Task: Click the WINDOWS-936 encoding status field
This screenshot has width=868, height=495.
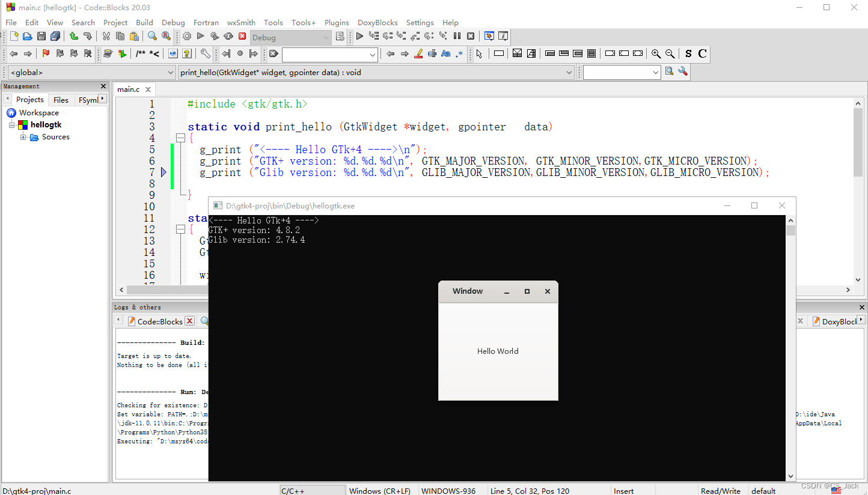Action: pyautogui.click(x=448, y=491)
